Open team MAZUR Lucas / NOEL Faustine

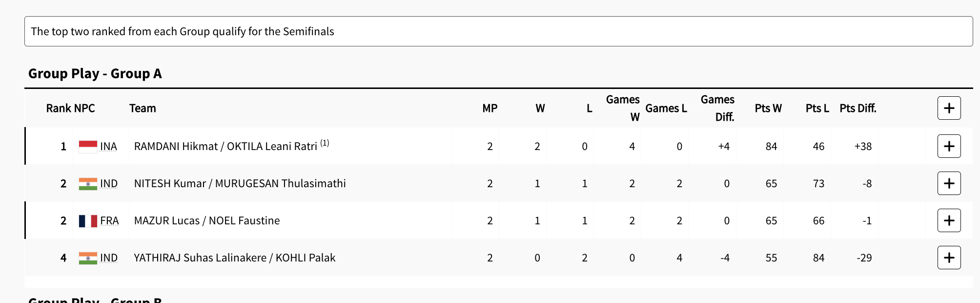coord(207,221)
